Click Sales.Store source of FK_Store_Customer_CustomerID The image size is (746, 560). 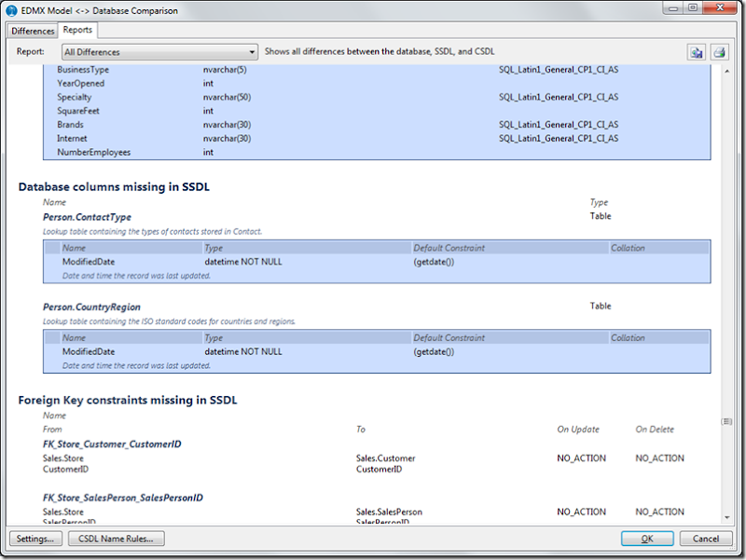[62, 458]
